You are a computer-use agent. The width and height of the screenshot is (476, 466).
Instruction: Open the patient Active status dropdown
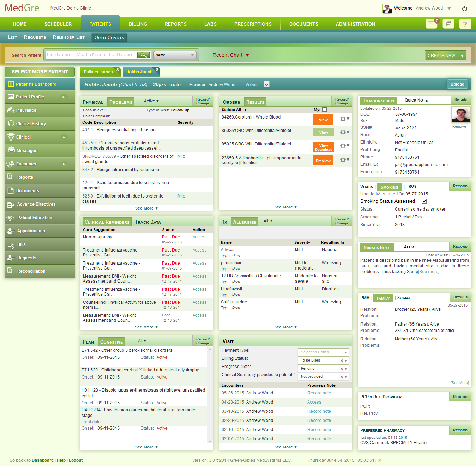point(266,84)
